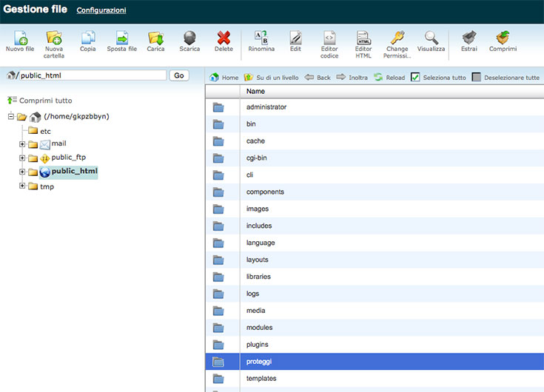The height and width of the screenshot is (392, 544).
Task: Select the layouts folder row
Action: (x=375, y=260)
